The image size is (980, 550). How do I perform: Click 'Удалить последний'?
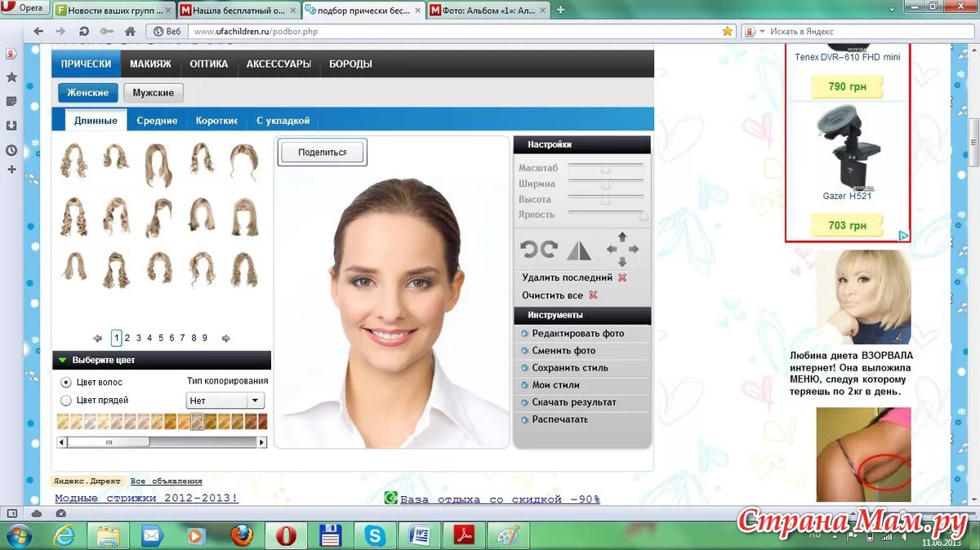point(568,277)
